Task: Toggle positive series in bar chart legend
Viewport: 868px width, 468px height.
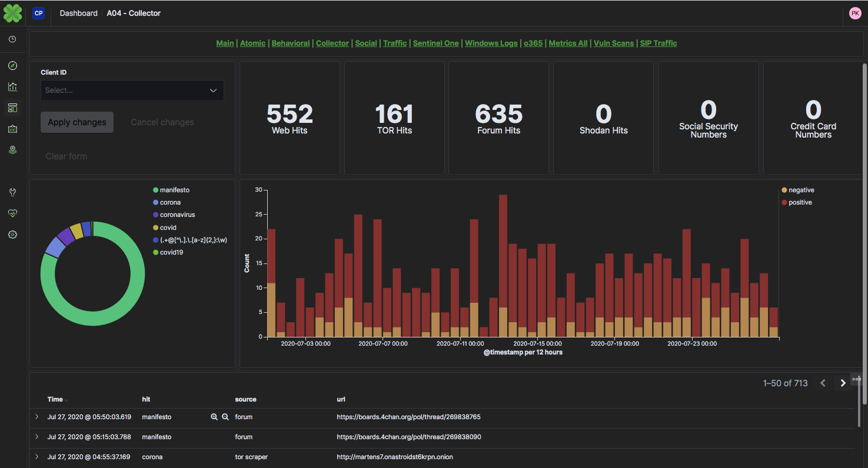Action: click(x=797, y=202)
